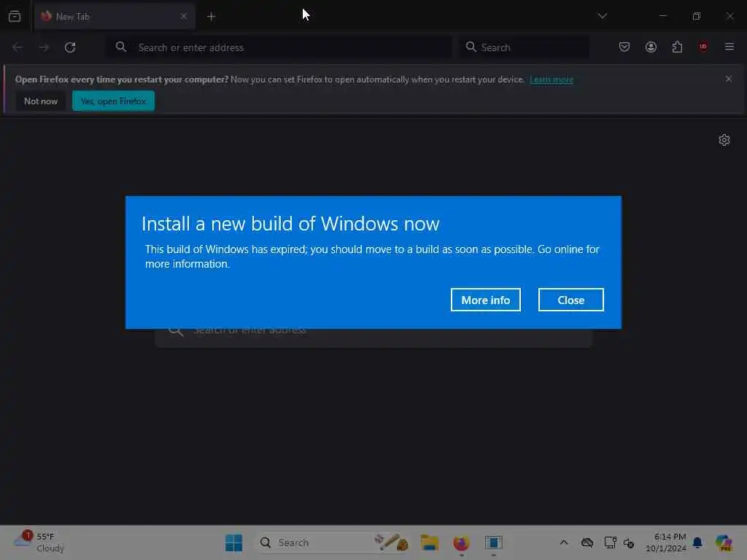
Task: Launch Copilot preview icon in taskbar
Action: 724,542
